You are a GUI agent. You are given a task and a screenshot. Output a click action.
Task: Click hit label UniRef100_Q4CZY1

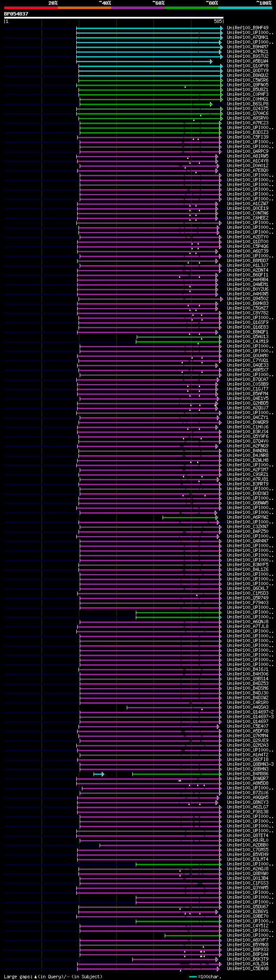(248, 417)
